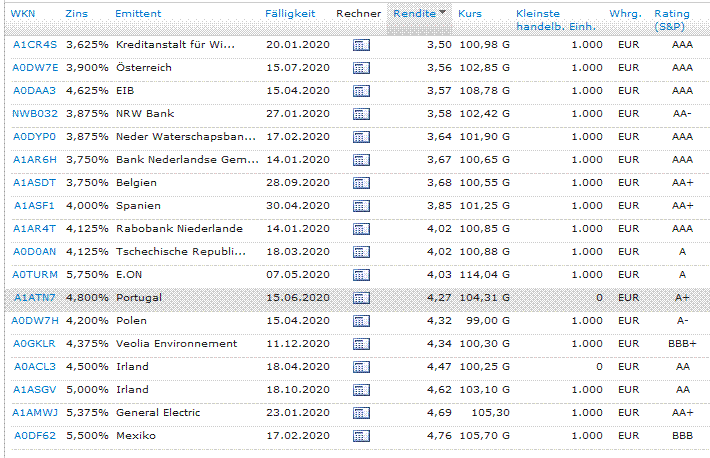Viewport: 710px width, 458px height.
Task: Sort the table by Whrg. column
Action: tap(625, 14)
